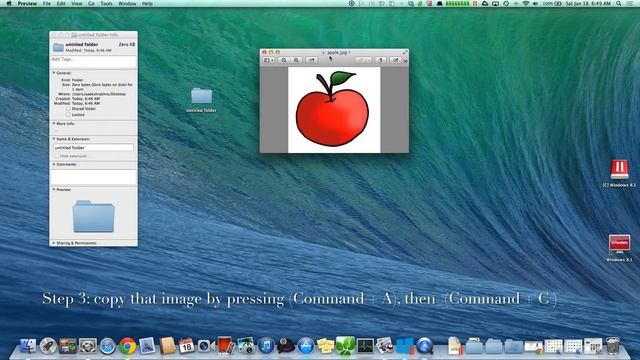Viewport: 640px width, 360px height.
Task: Collapse the General section in folder info
Action: [x=54, y=73]
